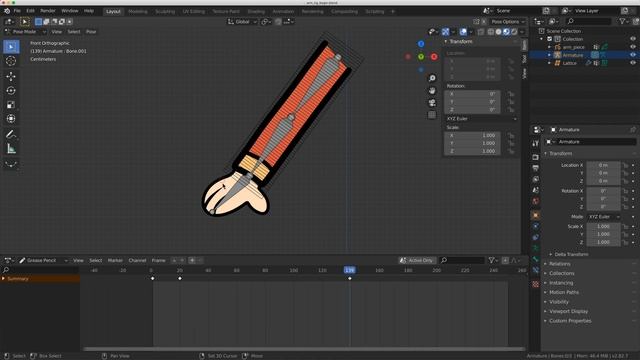640x360 pixels.
Task: Open the Output properties tab icon
Action: point(535,168)
